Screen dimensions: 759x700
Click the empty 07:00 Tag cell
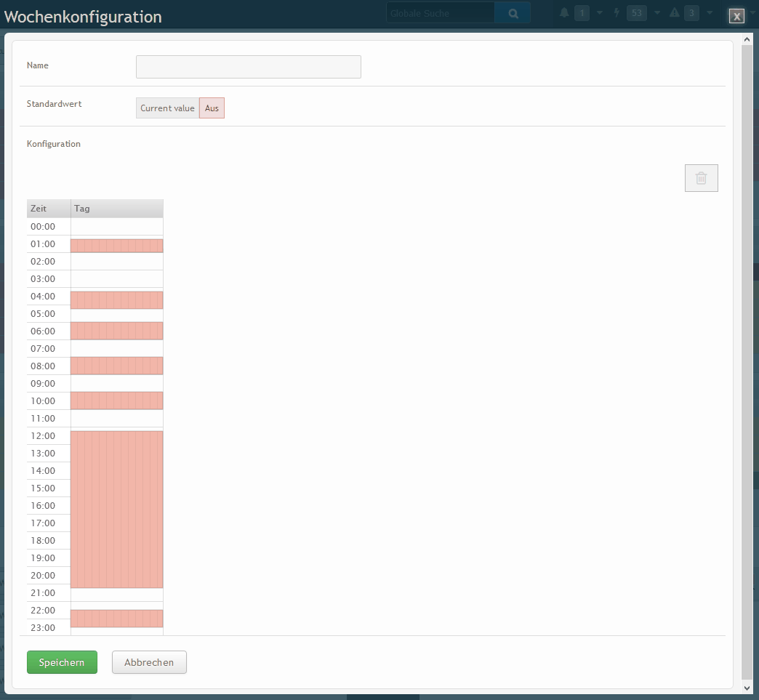point(116,349)
